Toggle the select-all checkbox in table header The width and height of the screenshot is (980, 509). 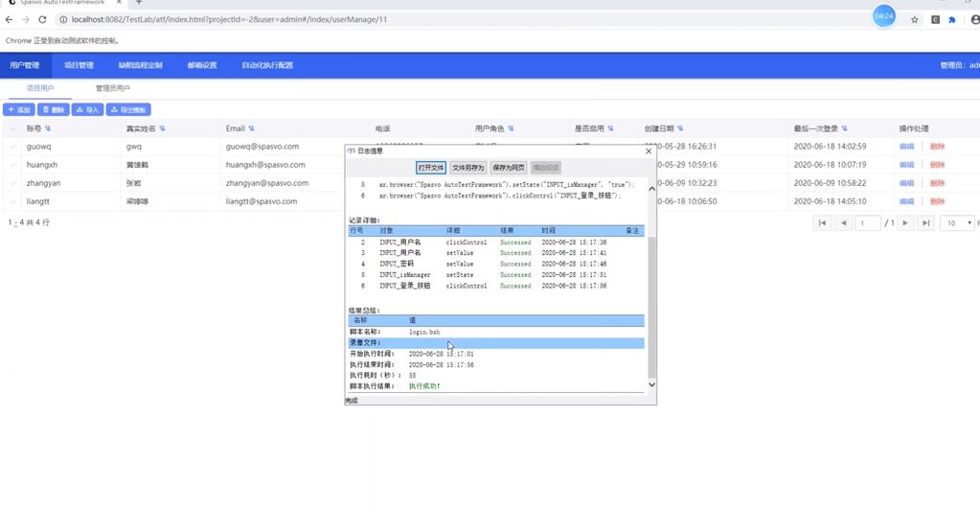click(x=13, y=128)
